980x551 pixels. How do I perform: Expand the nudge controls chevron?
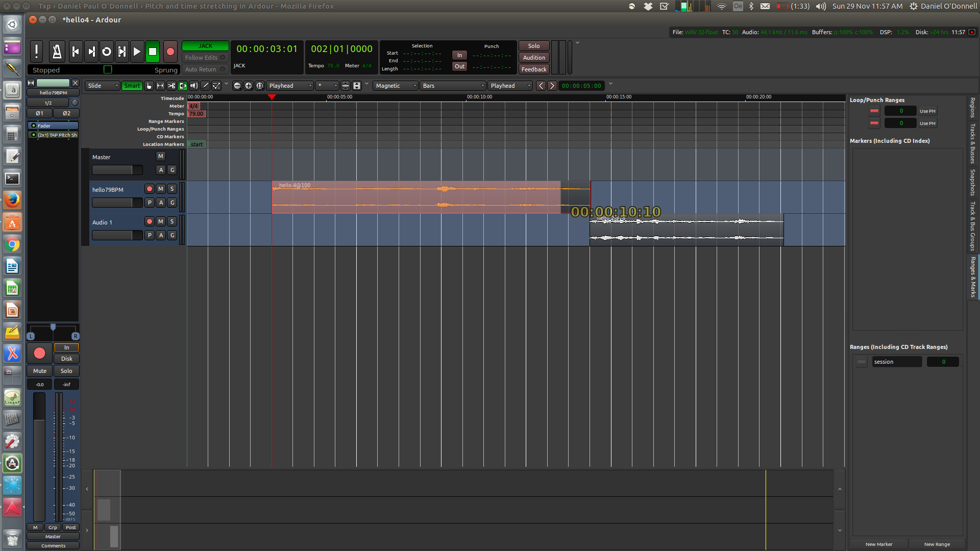[x=610, y=84]
